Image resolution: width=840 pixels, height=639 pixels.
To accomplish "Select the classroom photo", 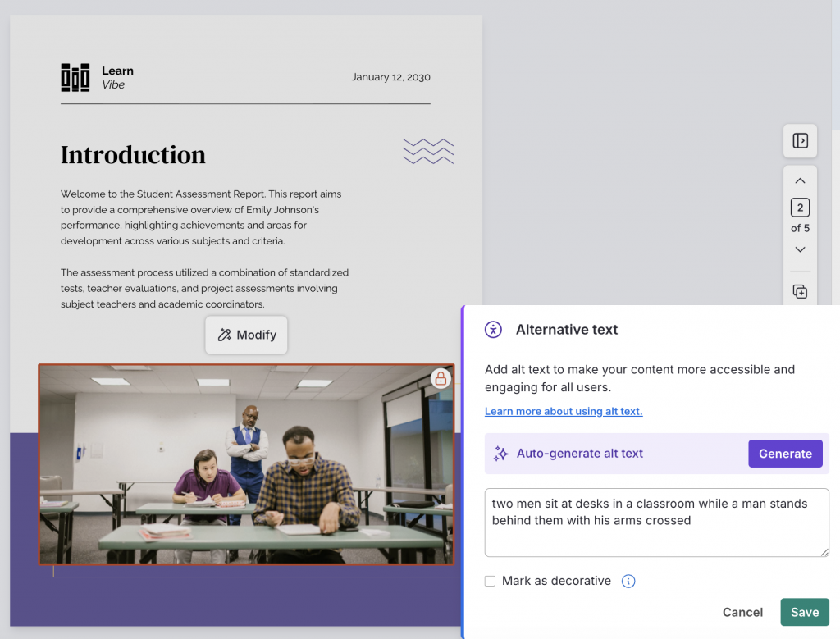I will [x=246, y=464].
